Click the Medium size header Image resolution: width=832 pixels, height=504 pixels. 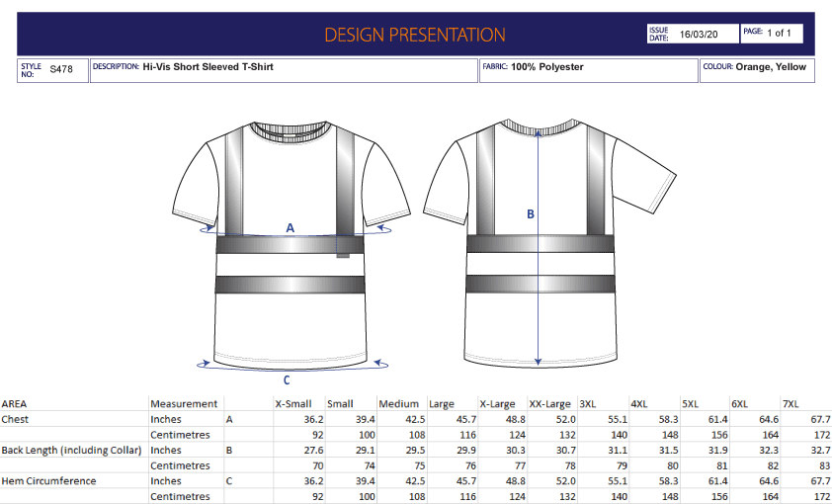coord(398,404)
